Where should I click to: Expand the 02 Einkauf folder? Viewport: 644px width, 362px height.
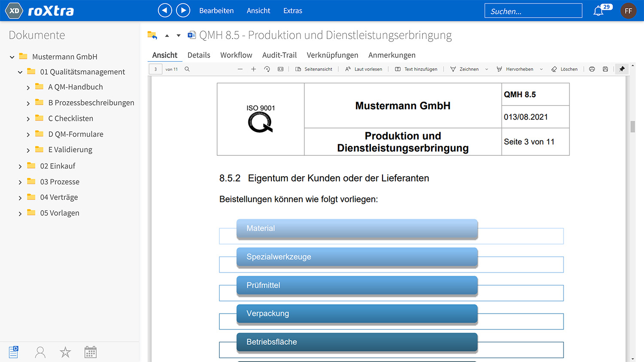click(x=20, y=166)
